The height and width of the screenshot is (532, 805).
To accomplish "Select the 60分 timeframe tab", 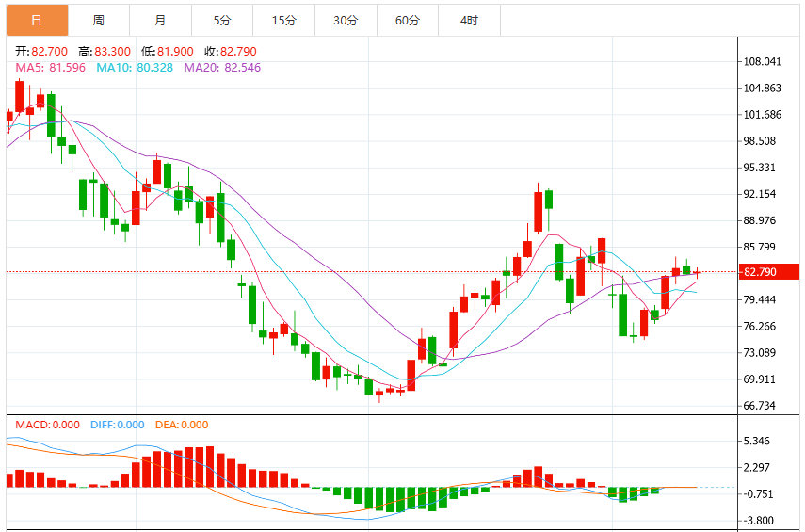I will (x=408, y=21).
